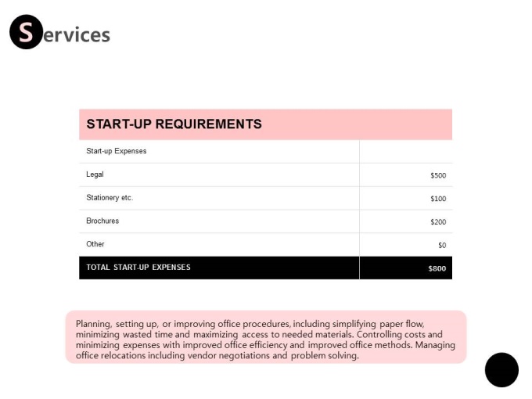The image size is (532, 399).
Task: Click the Brochures row label
Action: coord(102,221)
